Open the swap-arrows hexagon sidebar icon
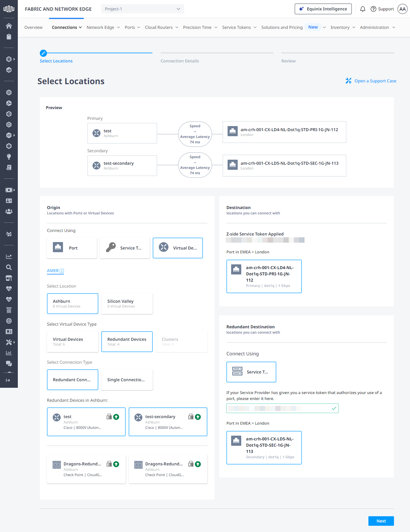410x532 pixels. tap(9, 135)
